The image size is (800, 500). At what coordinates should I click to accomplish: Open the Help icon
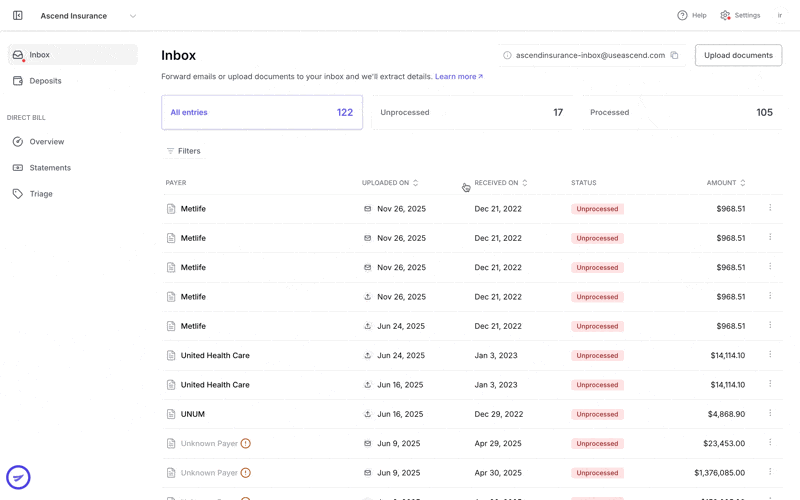682,15
